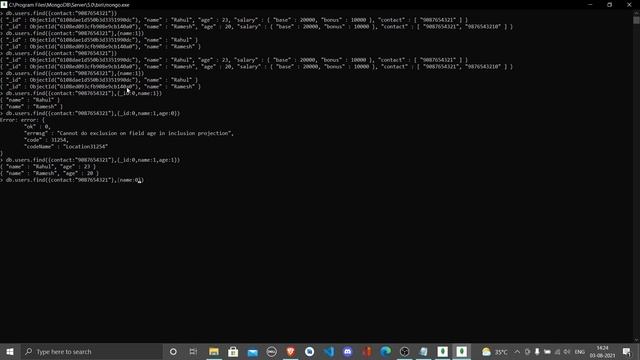
Task: Open the weather widget showing 35°C
Action: click(495, 351)
